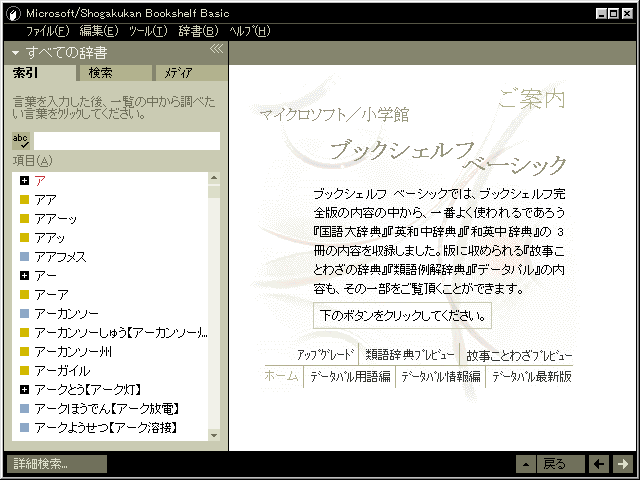640x480 pixels.
Task: Click the yellow icon next to アアッ
Action: 24,238
